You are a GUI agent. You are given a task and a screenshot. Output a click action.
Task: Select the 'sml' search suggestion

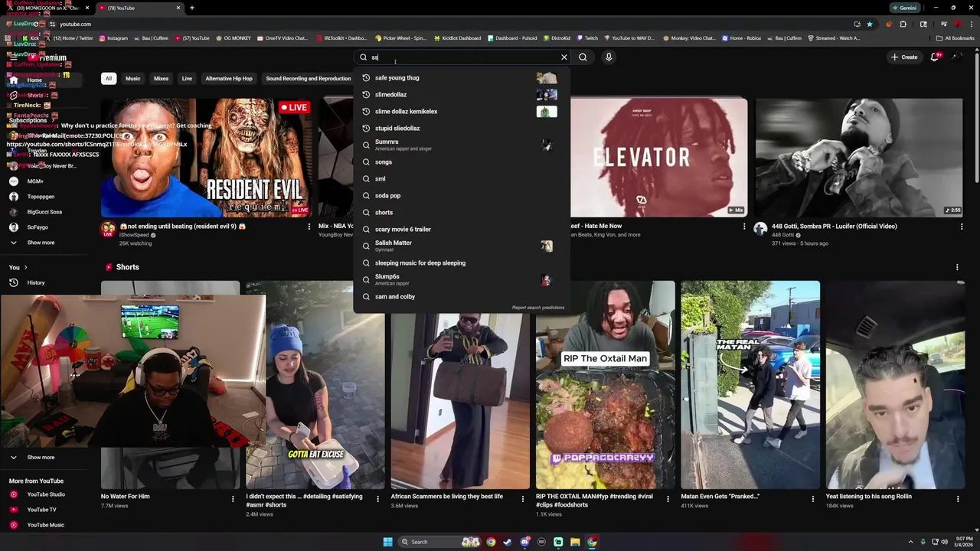coord(460,178)
